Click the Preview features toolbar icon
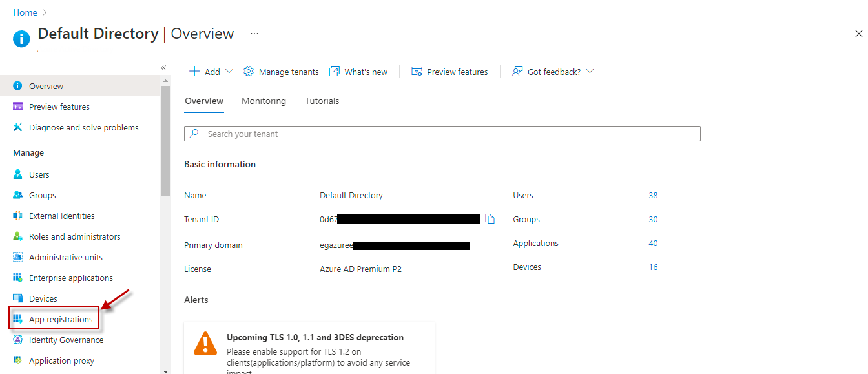 [x=417, y=71]
